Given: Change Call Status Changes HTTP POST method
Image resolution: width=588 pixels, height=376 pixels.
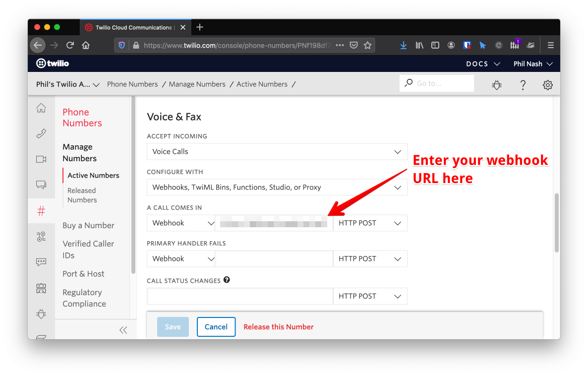Looking at the screenshot, I should tap(370, 296).
